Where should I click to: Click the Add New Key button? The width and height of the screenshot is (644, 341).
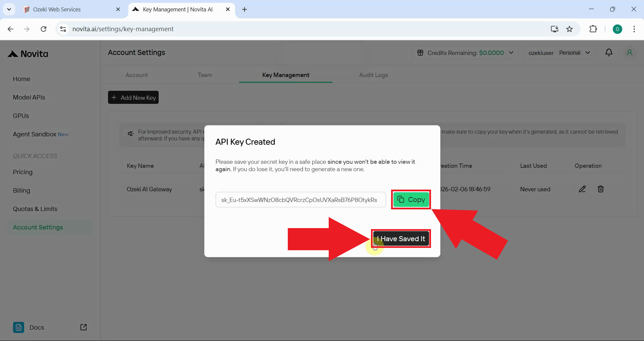133,97
